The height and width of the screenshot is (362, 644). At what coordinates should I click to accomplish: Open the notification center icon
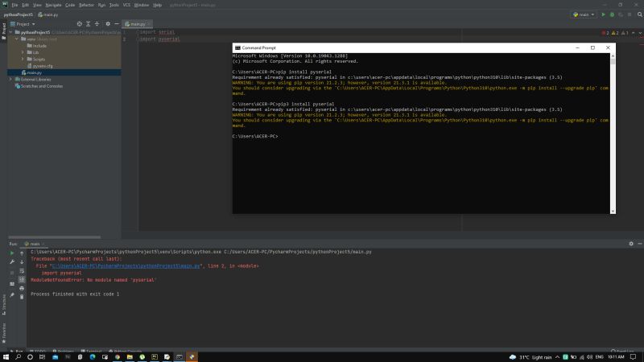[x=634, y=356]
